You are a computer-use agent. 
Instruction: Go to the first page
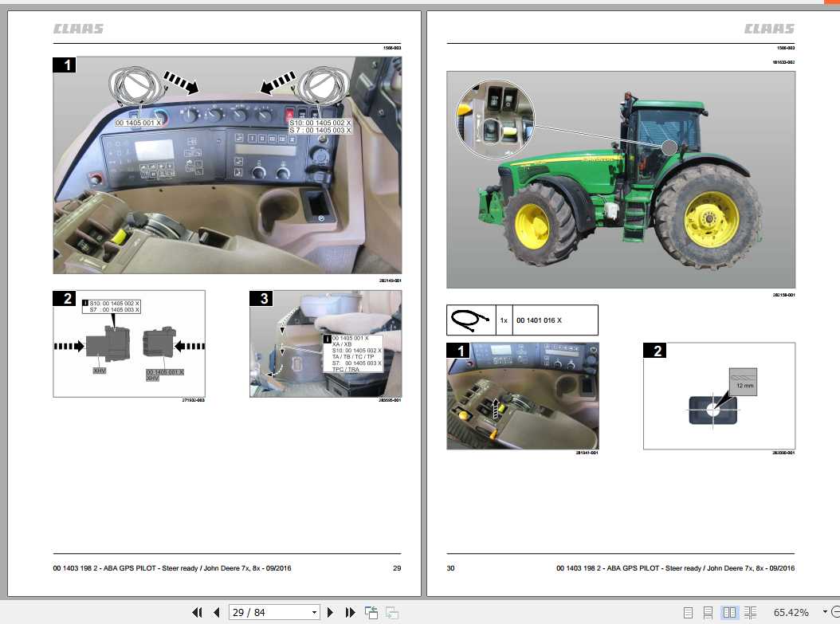197,612
